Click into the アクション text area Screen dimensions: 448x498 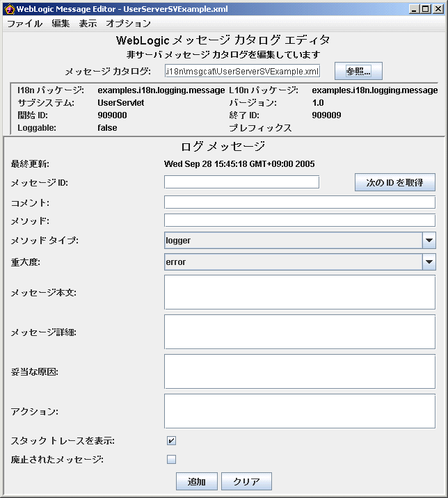click(x=300, y=411)
